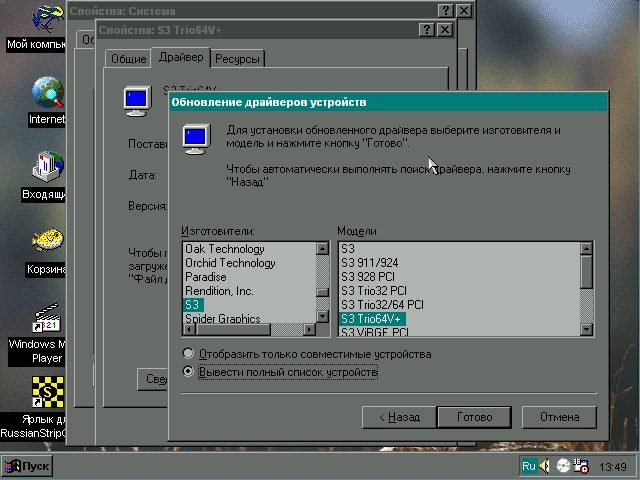This screenshot has width=640, height=480.
Task: Close the System properties window
Action: tap(464, 11)
